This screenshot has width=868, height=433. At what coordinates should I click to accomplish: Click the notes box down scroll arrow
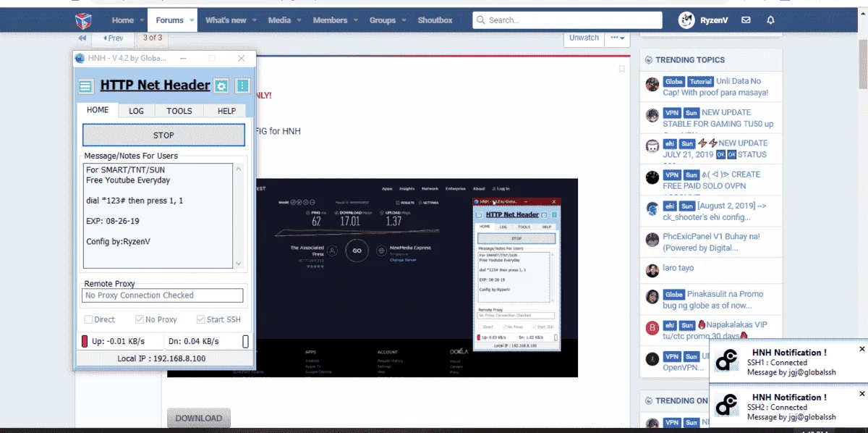[x=238, y=263]
